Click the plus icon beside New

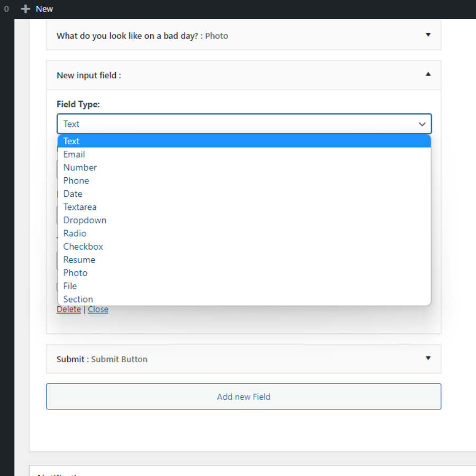point(25,9)
